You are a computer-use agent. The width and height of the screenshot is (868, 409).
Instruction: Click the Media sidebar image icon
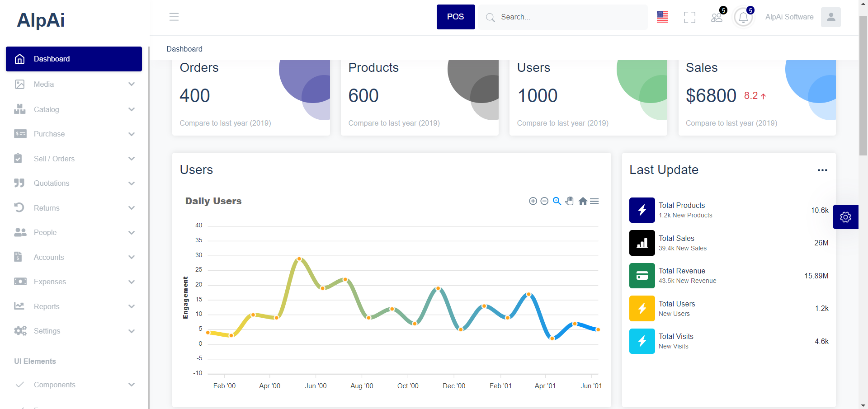pos(19,85)
